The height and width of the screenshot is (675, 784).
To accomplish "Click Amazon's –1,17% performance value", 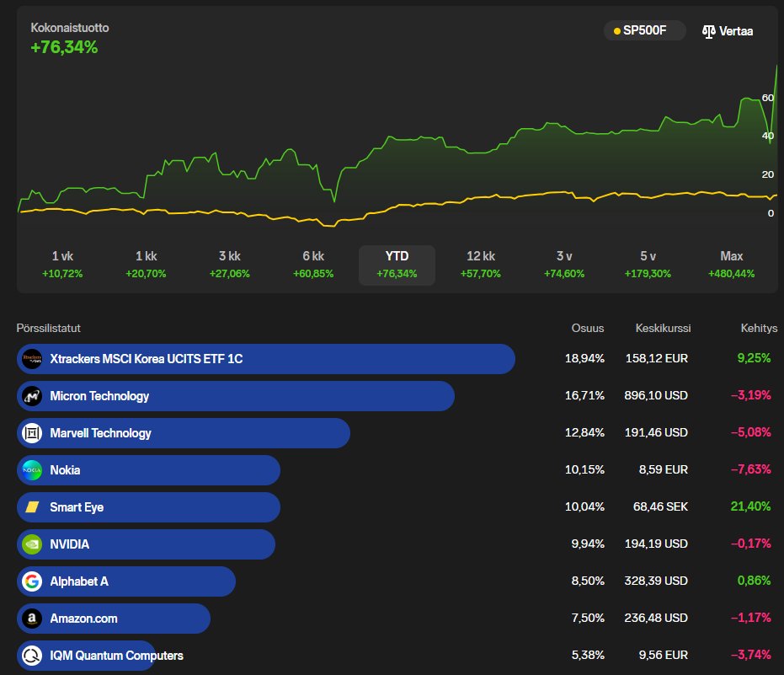I will point(750,618).
